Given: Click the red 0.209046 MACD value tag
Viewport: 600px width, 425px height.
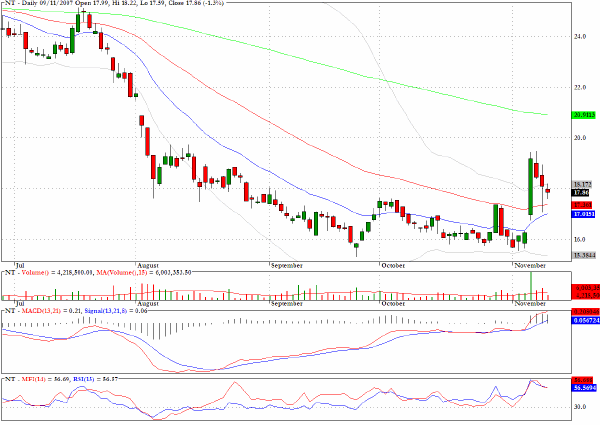Looking at the screenshot, I should coord(585,312).
